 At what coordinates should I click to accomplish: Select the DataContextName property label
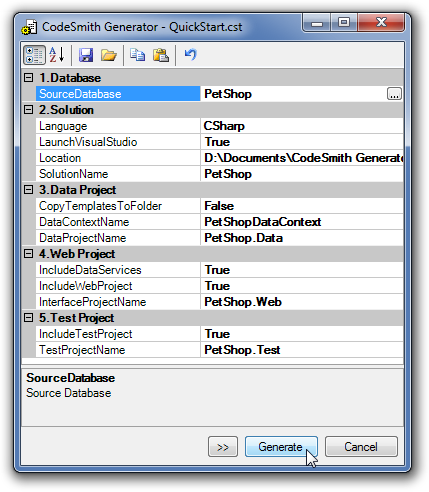pyautogui.click(x=84, y=222)
